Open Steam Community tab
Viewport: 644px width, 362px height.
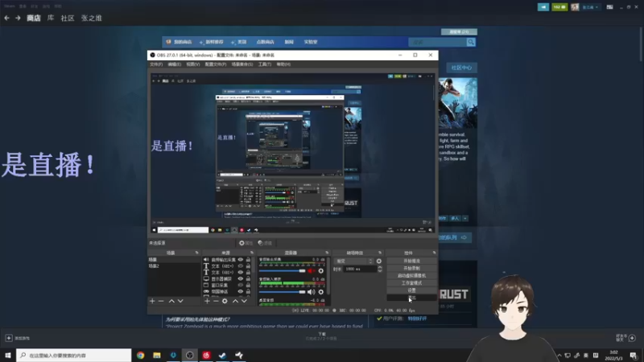[x=68, y=18]
